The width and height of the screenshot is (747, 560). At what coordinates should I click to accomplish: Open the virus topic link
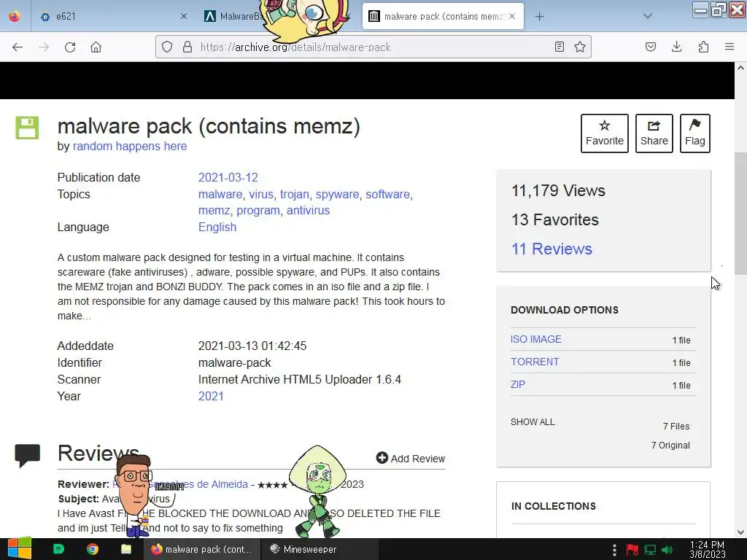(261, 194)
